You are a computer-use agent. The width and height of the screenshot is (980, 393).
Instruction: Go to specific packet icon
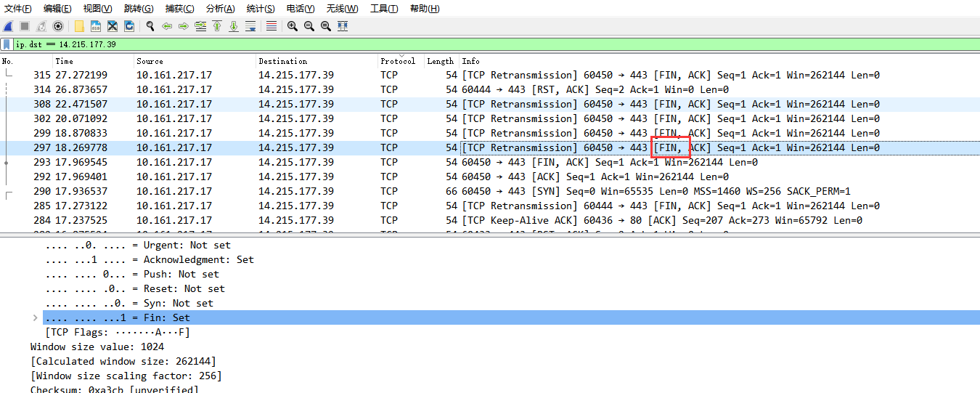click(x=200, y=26)
